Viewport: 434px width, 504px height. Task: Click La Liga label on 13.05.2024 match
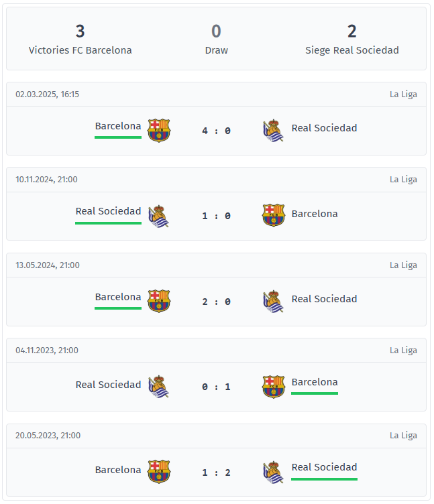point(403,265)
